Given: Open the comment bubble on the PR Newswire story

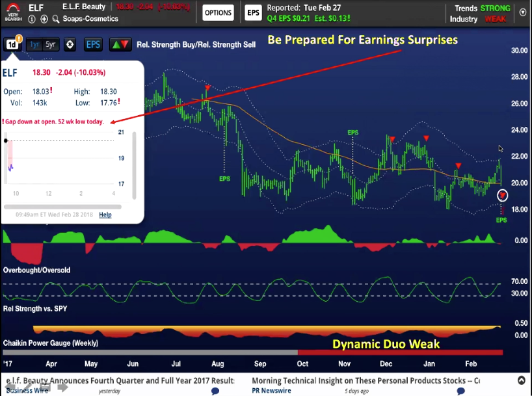Looking at the screenshot, I should coord(460,391).
